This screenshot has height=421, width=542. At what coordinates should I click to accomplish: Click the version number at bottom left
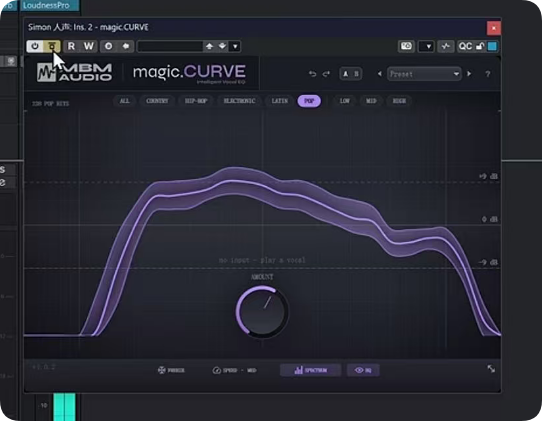coord(44,367)
